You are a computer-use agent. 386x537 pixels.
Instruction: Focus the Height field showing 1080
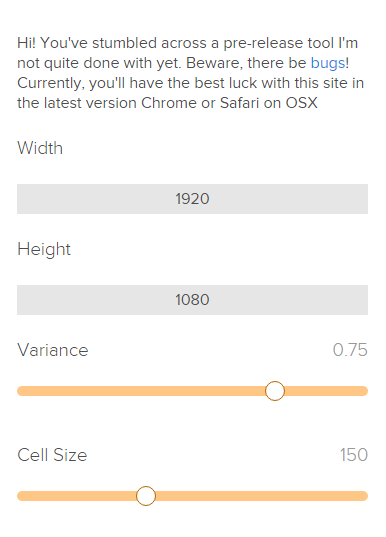(x=192, y=300)
